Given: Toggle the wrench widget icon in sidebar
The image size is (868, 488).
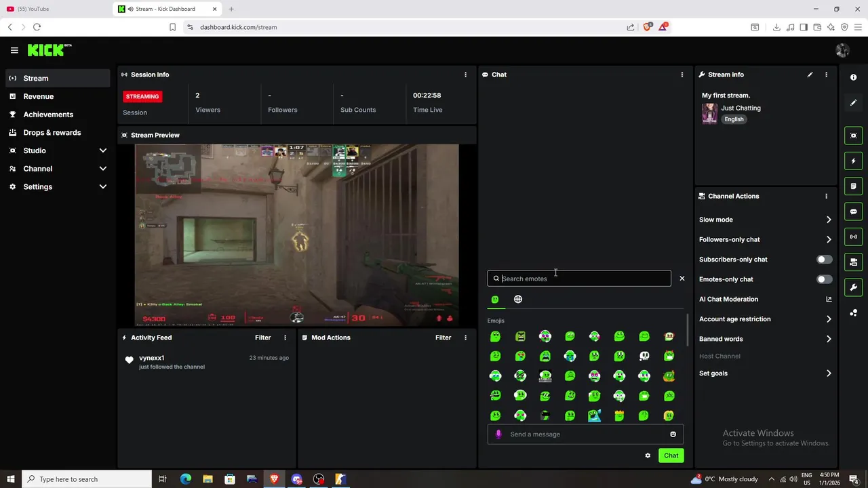Looking at the screenshot, I should click(853, 287).
